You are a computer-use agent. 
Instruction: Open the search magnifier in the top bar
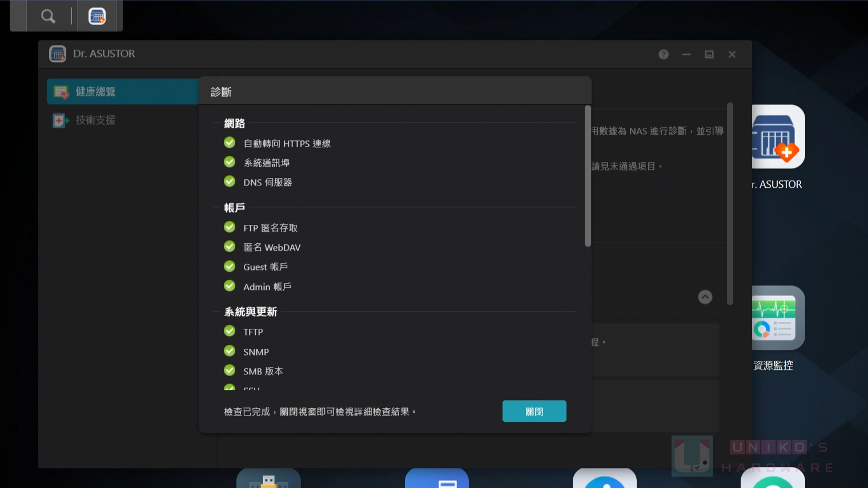click(48, 16)
